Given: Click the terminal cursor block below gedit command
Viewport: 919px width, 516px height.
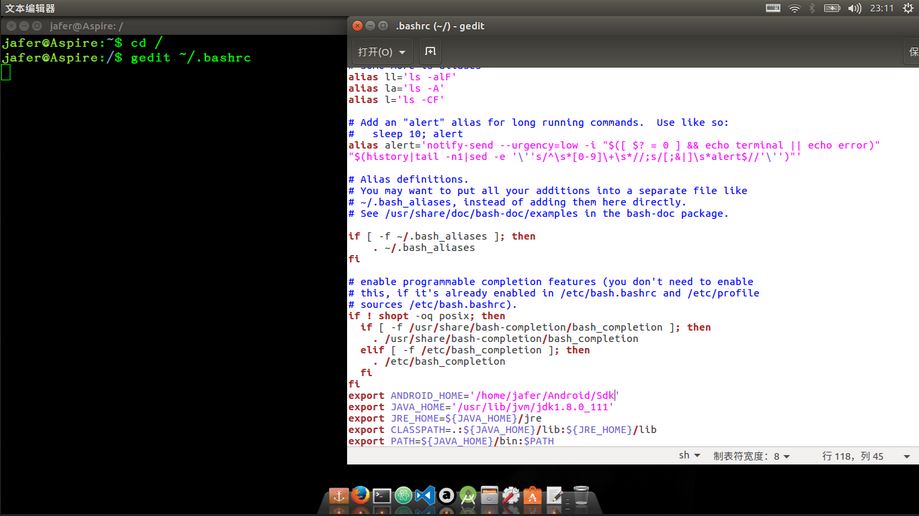Looking at the screenshot, I should [6, 72].
